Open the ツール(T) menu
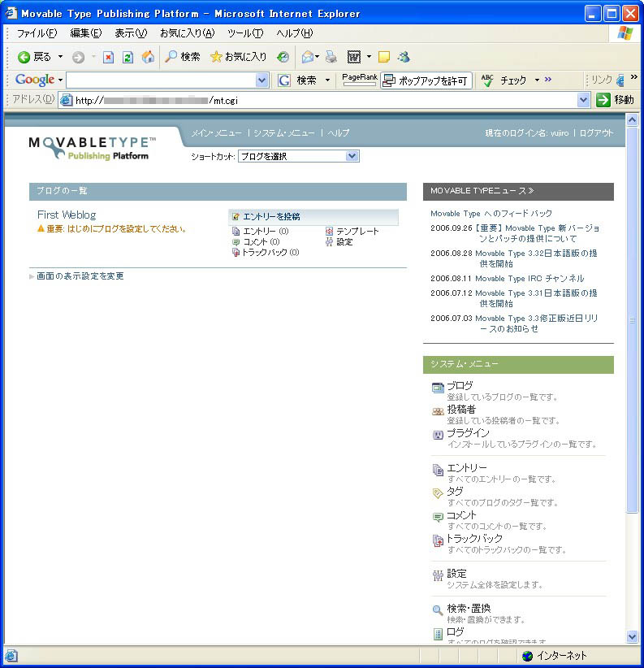644x668 pixels. point(245,33)
